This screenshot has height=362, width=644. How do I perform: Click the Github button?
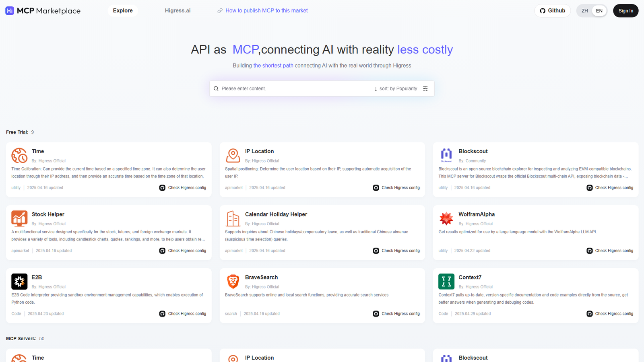tap(552, 10)
